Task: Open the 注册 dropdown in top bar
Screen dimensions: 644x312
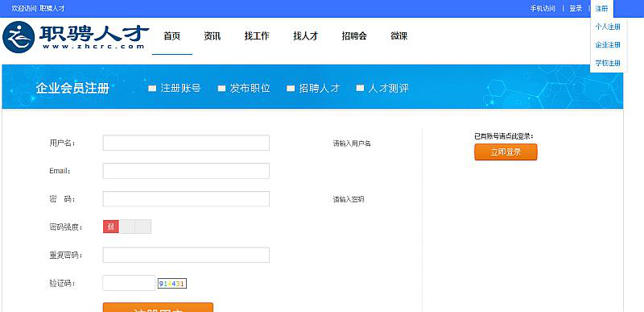Action: click(601, 8)
